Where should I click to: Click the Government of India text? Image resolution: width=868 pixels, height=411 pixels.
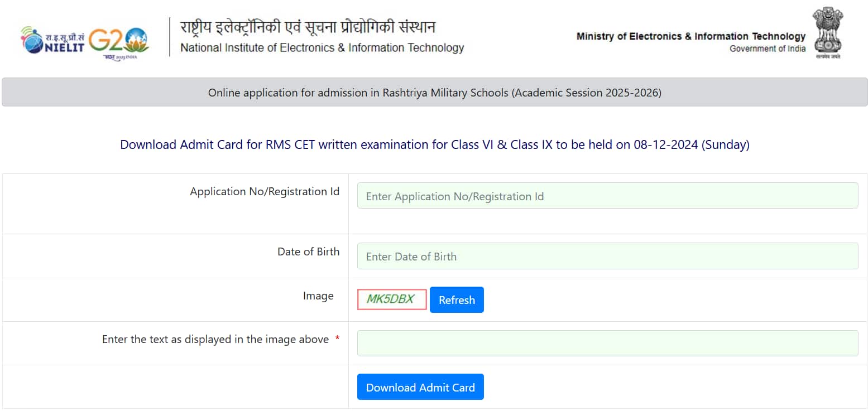point(768,49)
